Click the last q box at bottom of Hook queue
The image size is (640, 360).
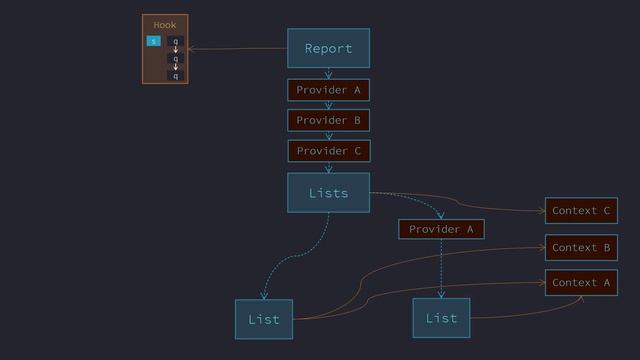176,76
